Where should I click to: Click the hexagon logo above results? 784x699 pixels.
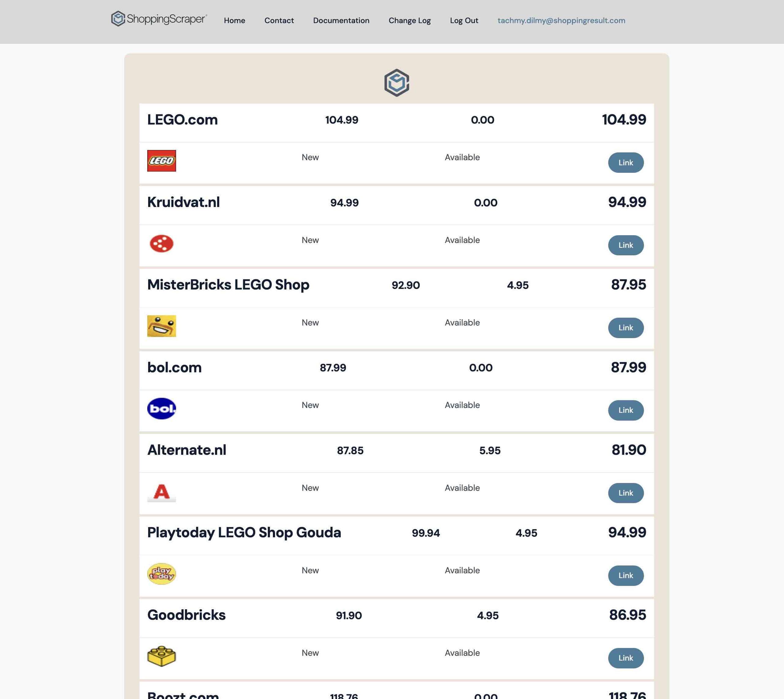(397, 83)
